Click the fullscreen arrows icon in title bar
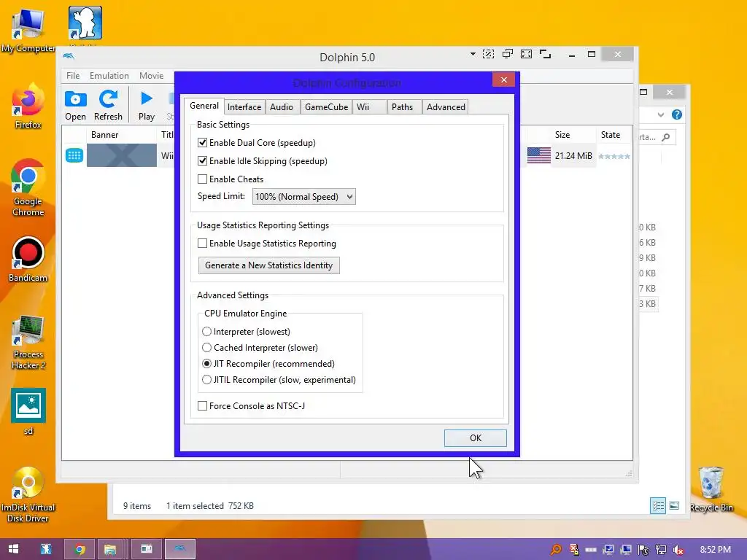747x560 pixels. [x=526, y=54]
